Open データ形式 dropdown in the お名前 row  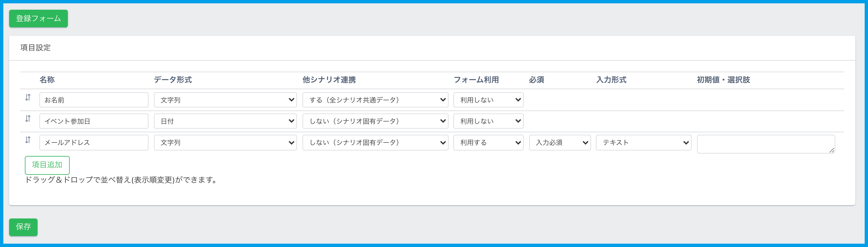coord(225,100)
